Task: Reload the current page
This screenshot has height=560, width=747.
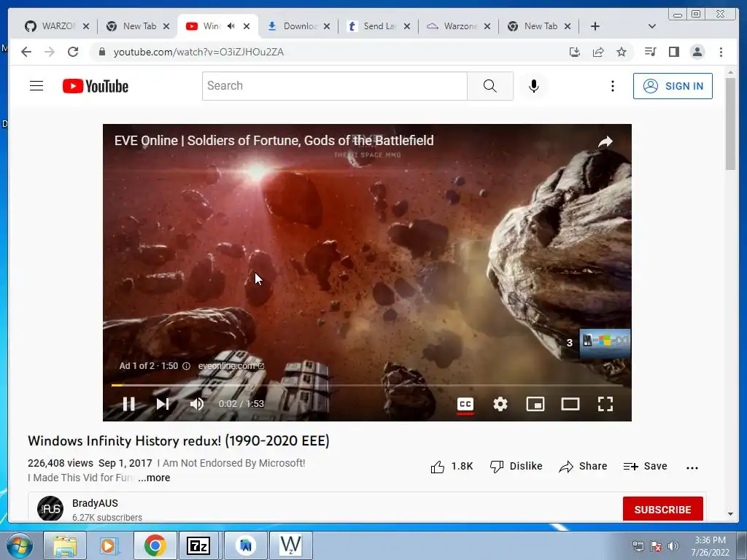Action: [x=73, y=52]
